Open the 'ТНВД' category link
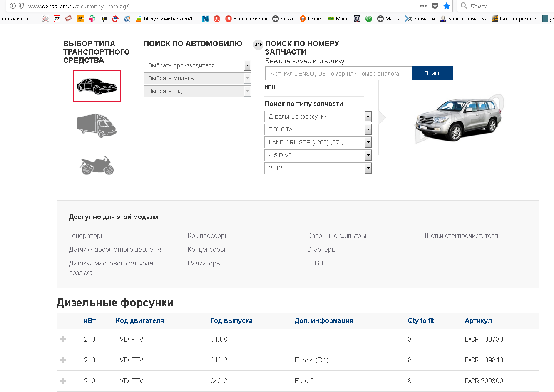554x392 pixels. click(315, 263)
